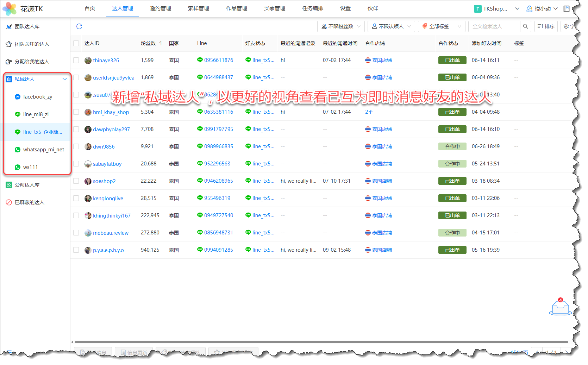Viewport: 588px width, 365px height.
Task: Select the facebook_zy messenger account
Action: 37,97
